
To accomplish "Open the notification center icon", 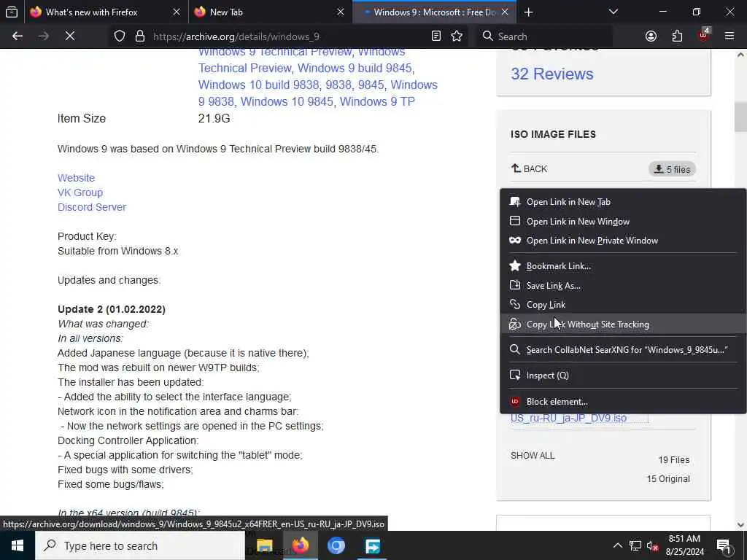I will point(724,545).
